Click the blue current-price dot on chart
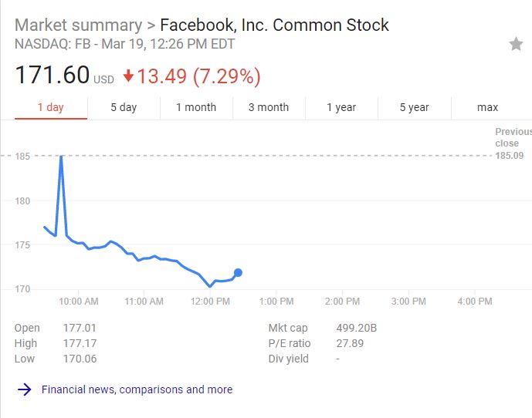The image size is (532, 418). coord(238,272)
